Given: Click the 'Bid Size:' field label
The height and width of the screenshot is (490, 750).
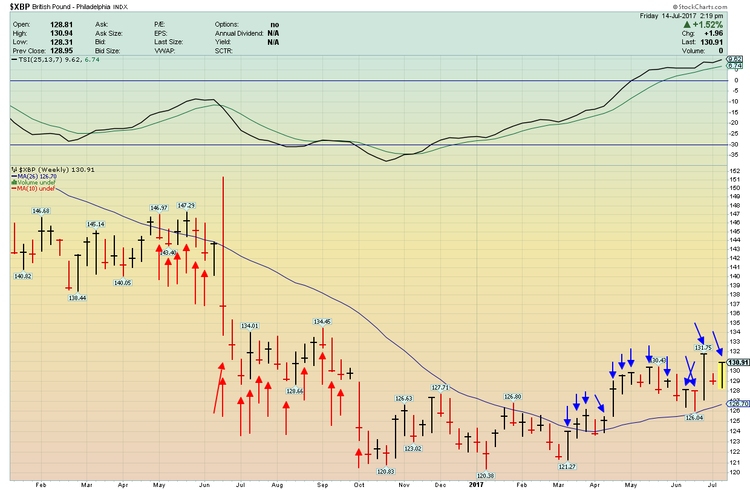Looking at the screenshot, I should 108,51.
